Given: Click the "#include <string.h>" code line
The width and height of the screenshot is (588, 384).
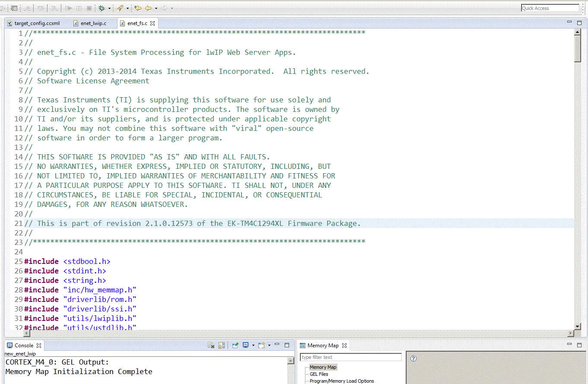Looking at the screenshot, I should coord(65,280).
